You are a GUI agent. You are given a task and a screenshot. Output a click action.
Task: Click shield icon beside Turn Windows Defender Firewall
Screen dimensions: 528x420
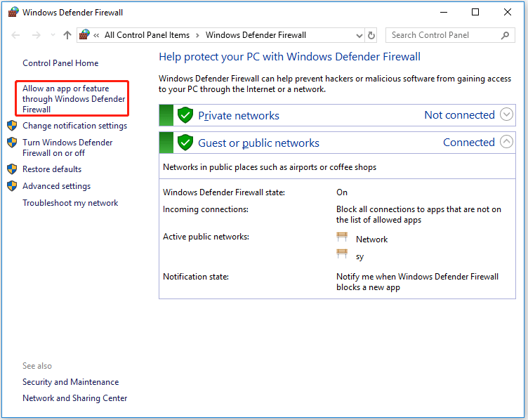point(12,142)
